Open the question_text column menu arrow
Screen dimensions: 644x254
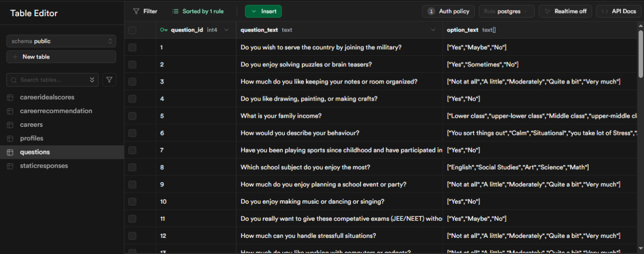click(x=433, y=30)
